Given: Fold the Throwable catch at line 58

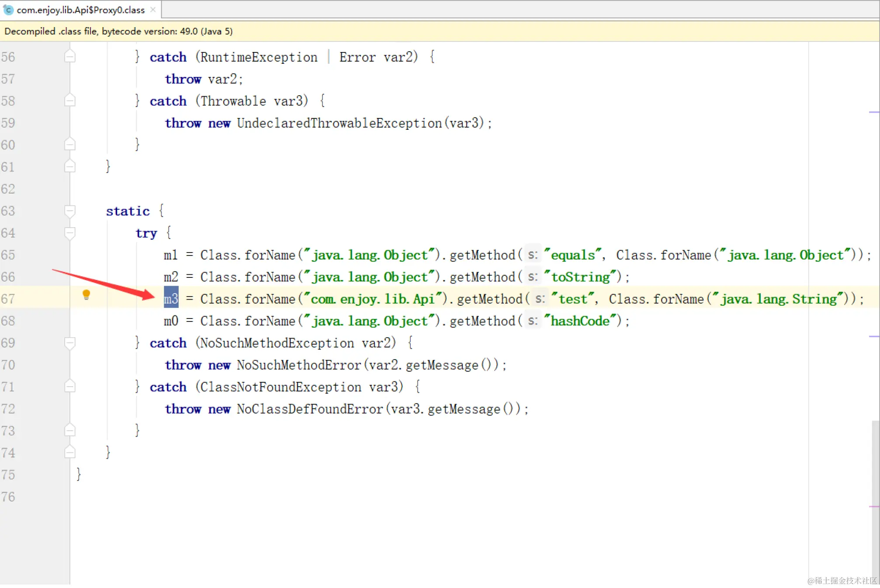Looking at the screenshot, I should (x=70, y=101).
